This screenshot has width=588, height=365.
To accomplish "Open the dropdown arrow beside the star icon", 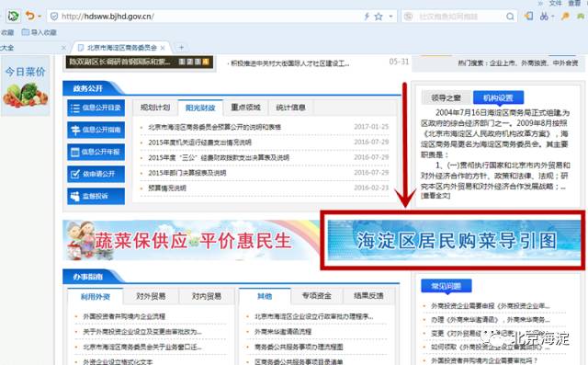I will coord(390,17).
